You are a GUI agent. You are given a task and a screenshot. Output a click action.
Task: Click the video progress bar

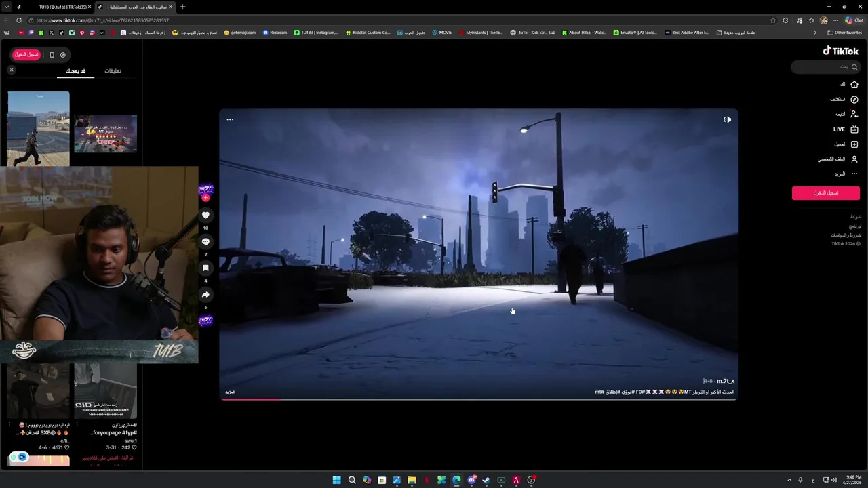click(478, 399)
